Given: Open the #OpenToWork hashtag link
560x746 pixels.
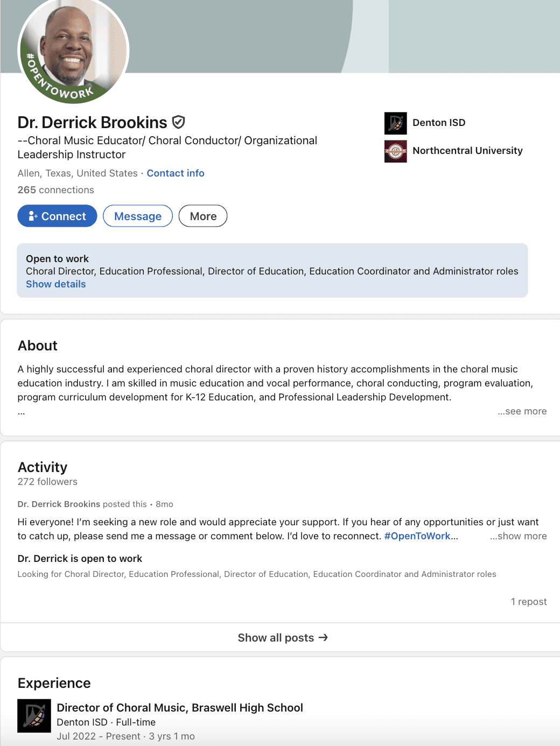Looking at the screenshot, I should [x=417, y=536].
